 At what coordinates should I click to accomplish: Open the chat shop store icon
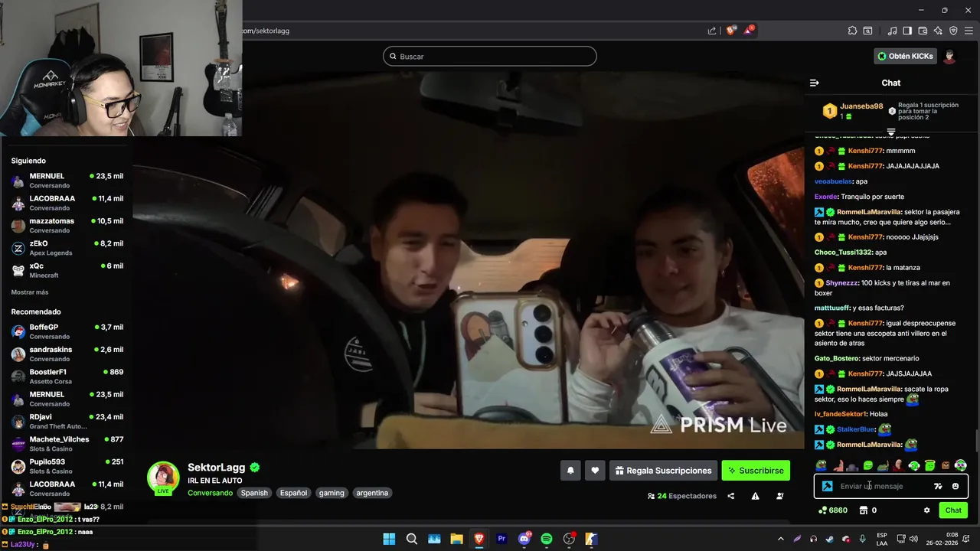point(864,510)
